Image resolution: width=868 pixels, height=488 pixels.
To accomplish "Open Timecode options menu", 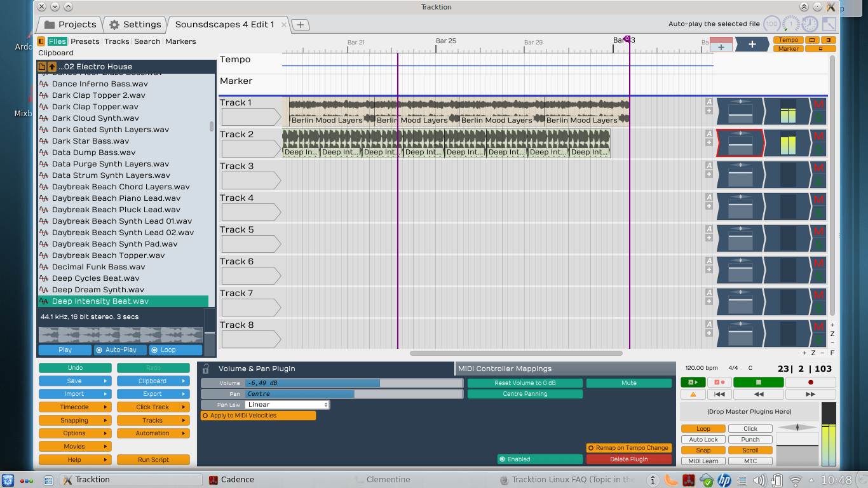I will coord(75,407).
